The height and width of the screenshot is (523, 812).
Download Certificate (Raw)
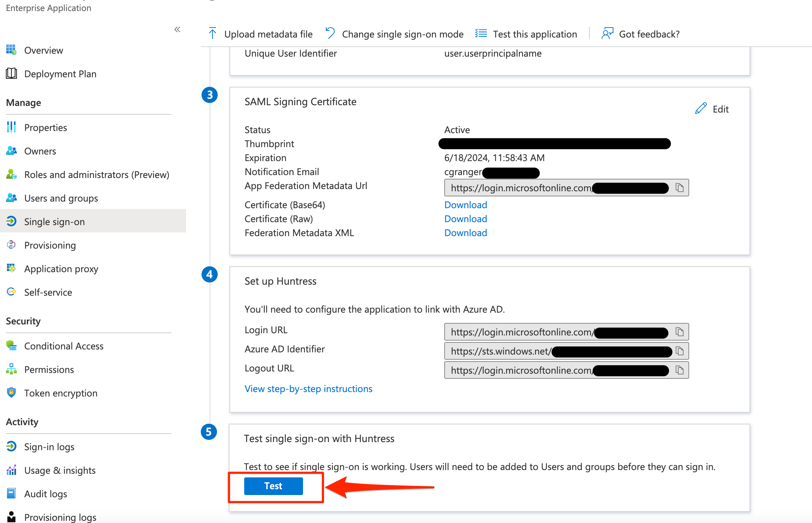pyautogui.click(x=466, y=218)
